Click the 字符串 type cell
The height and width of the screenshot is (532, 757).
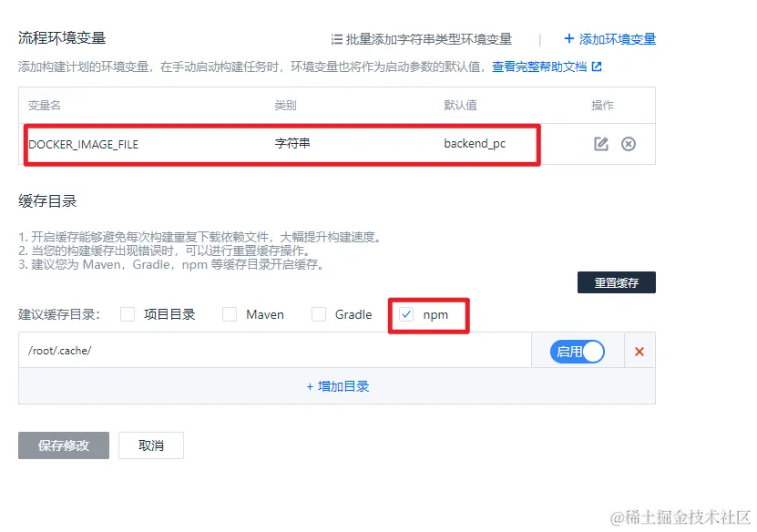tap(292, 143)
